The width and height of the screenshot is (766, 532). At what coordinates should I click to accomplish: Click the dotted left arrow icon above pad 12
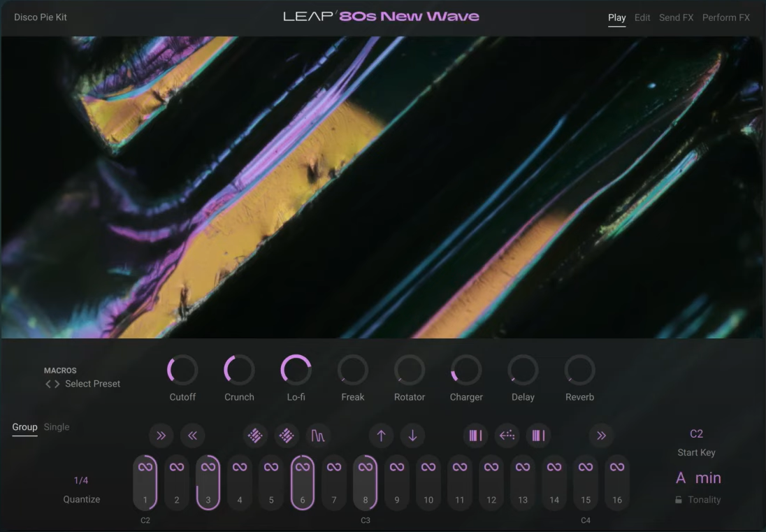[x=507, y=436]
